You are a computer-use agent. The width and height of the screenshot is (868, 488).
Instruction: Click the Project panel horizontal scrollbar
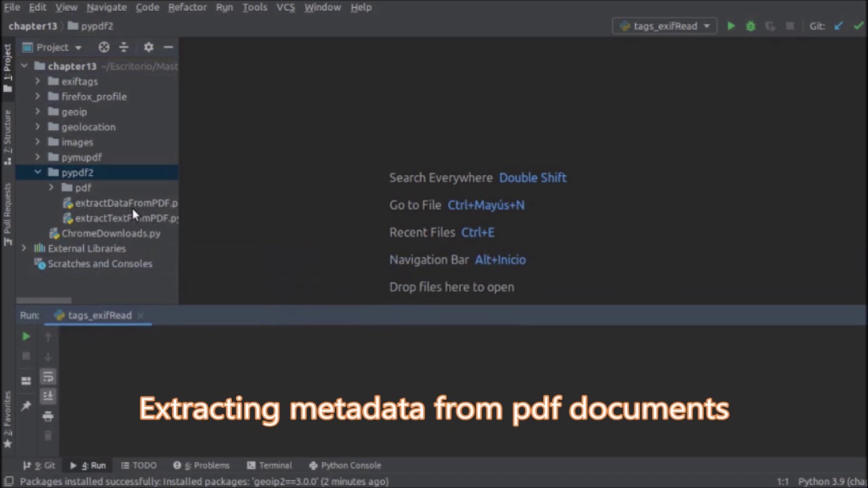(x=43, y=300)
